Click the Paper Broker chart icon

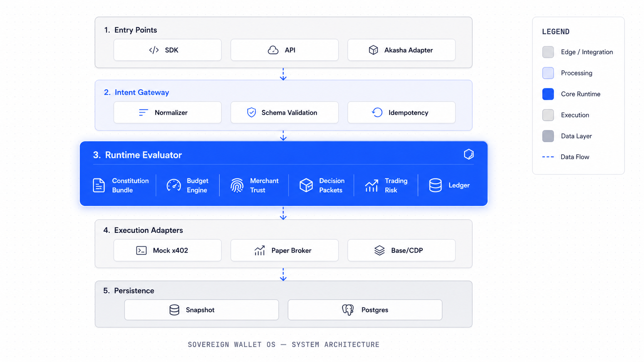[x=260, y=250]
